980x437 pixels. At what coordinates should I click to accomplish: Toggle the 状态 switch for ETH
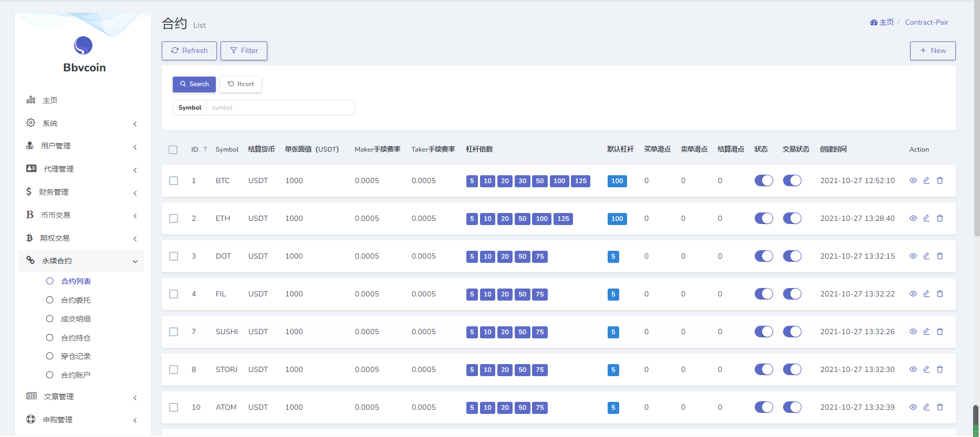pos(764,218)
